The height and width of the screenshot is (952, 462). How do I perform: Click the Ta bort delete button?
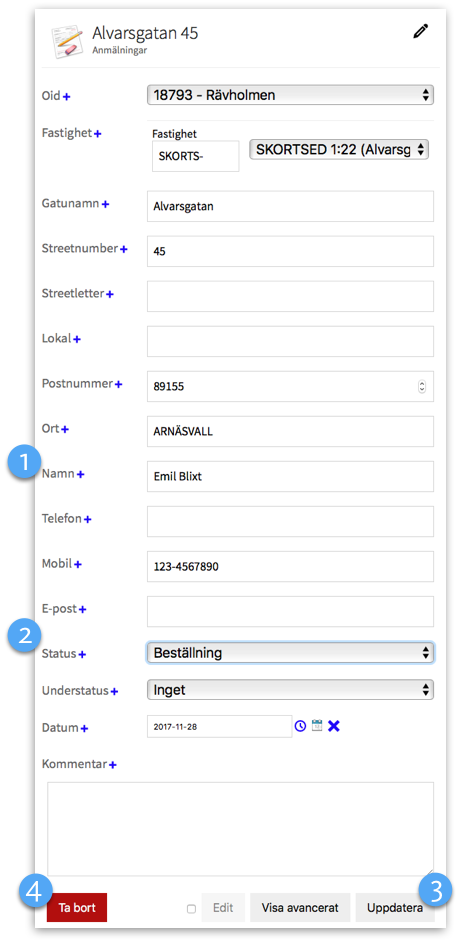[77, 908]
